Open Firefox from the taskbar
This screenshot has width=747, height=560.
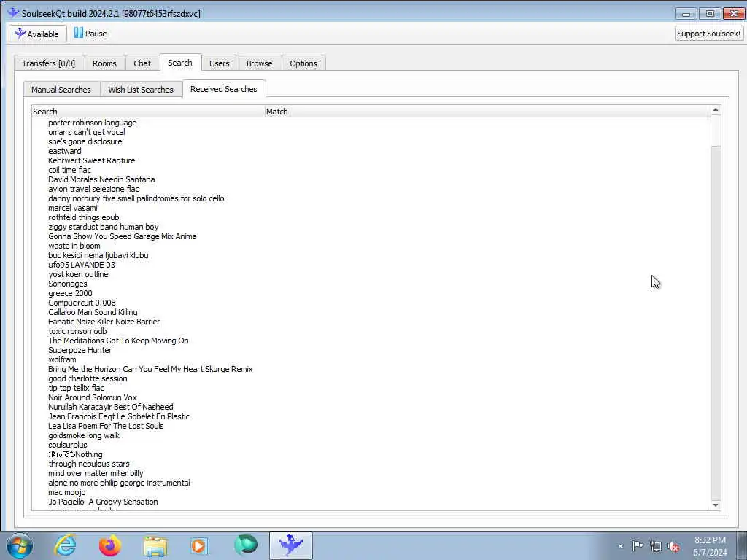coord(110,545)
